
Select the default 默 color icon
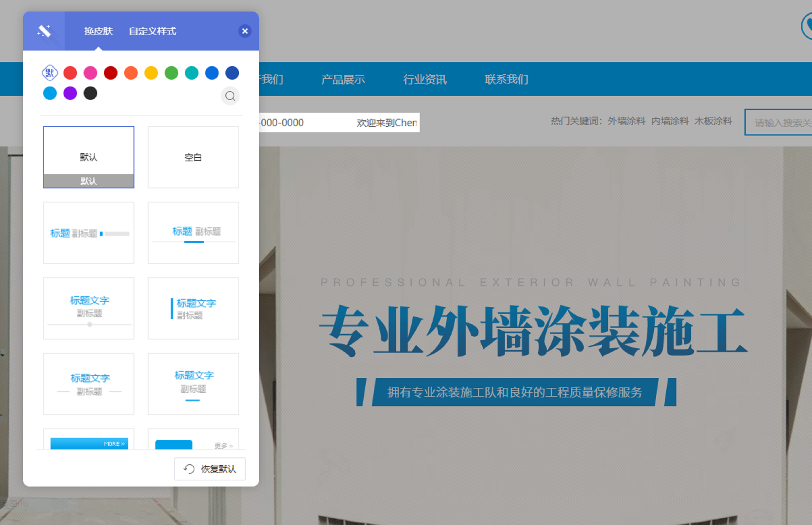click(50, 73)
